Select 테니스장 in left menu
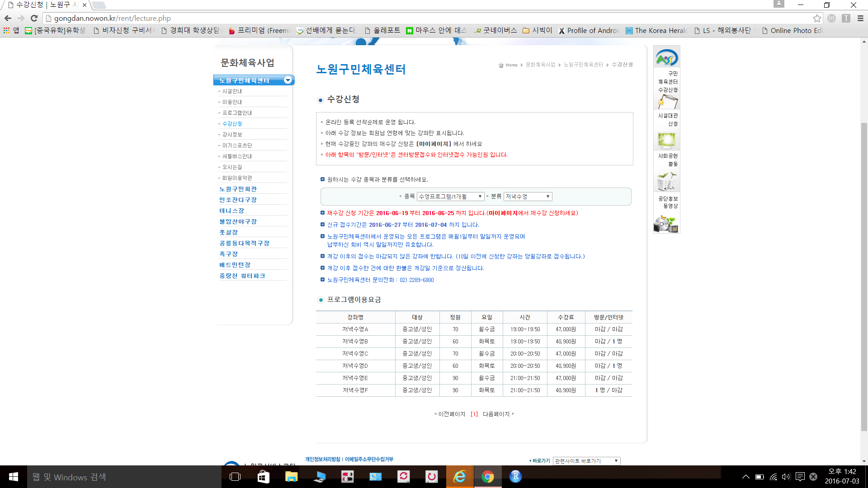 tap(232, 211)
